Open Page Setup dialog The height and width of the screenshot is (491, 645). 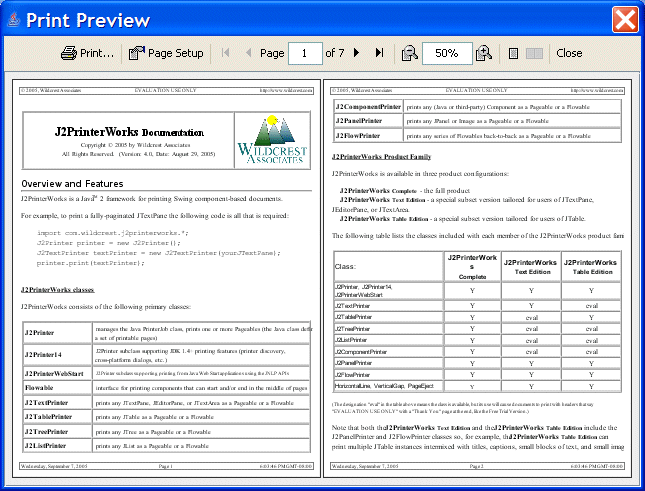pos(166,53)
